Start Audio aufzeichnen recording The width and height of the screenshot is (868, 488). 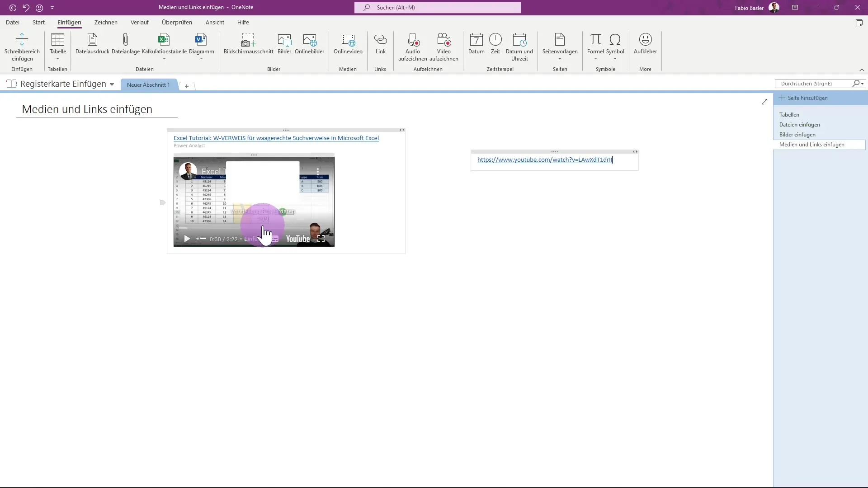[413, 40]
